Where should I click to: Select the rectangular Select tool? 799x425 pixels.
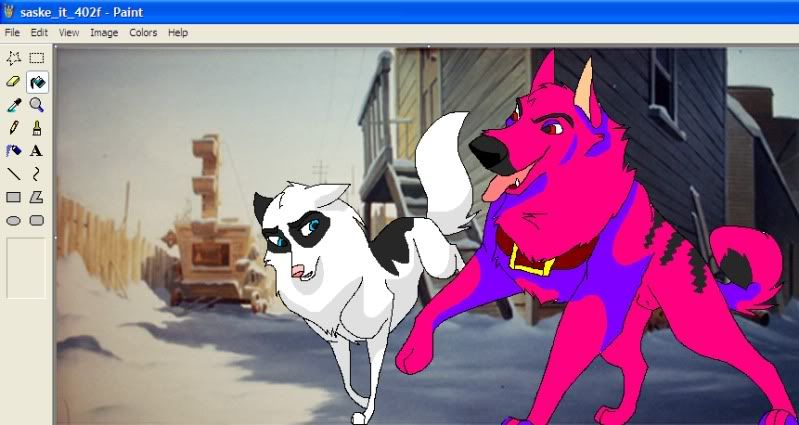[x=37, y=58]
